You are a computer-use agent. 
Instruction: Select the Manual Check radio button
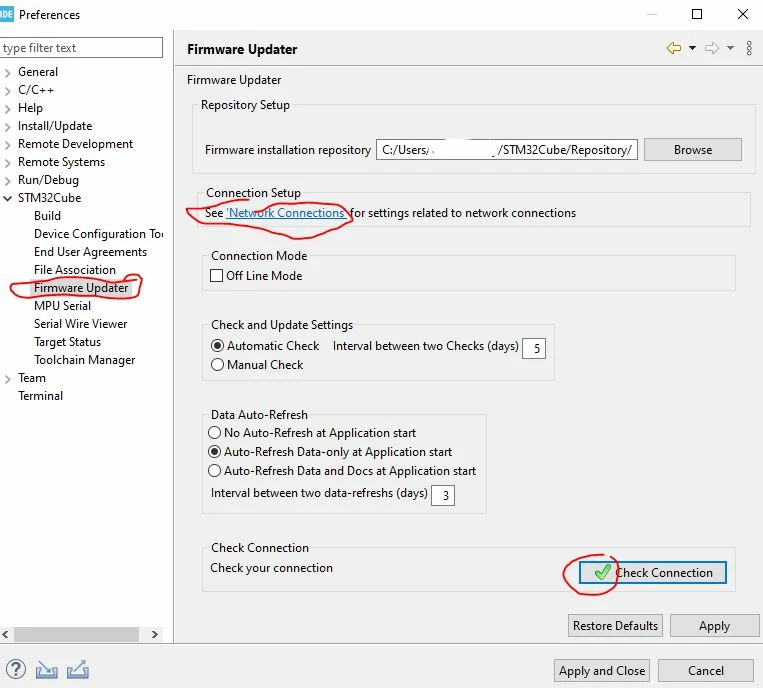coord(217,365)
